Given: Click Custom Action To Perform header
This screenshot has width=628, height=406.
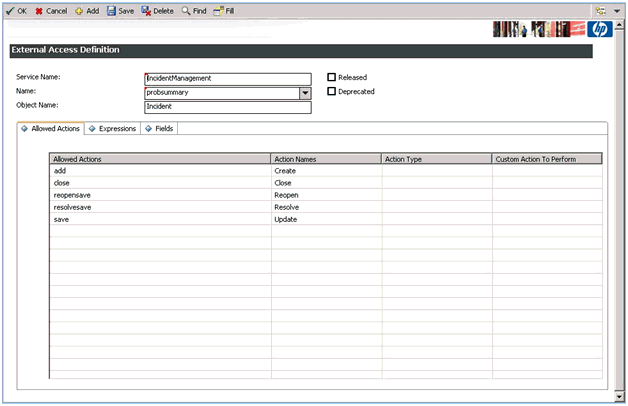Looking at the screenshot, I should pos(547,159).
